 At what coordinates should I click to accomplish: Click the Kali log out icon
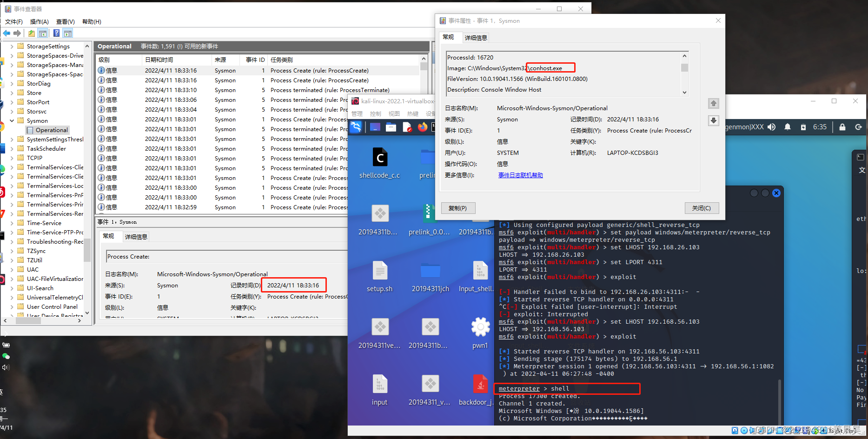coord(858,127)
